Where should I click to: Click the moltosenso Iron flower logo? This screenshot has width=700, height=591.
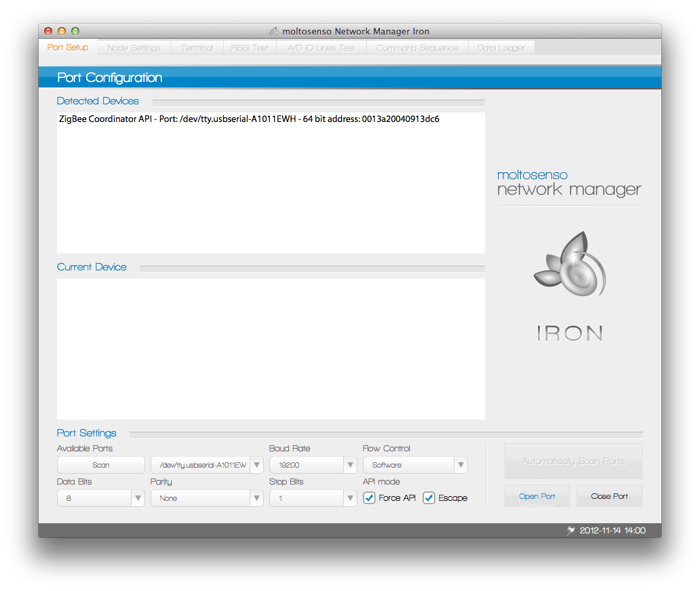[x=570, y=264]
